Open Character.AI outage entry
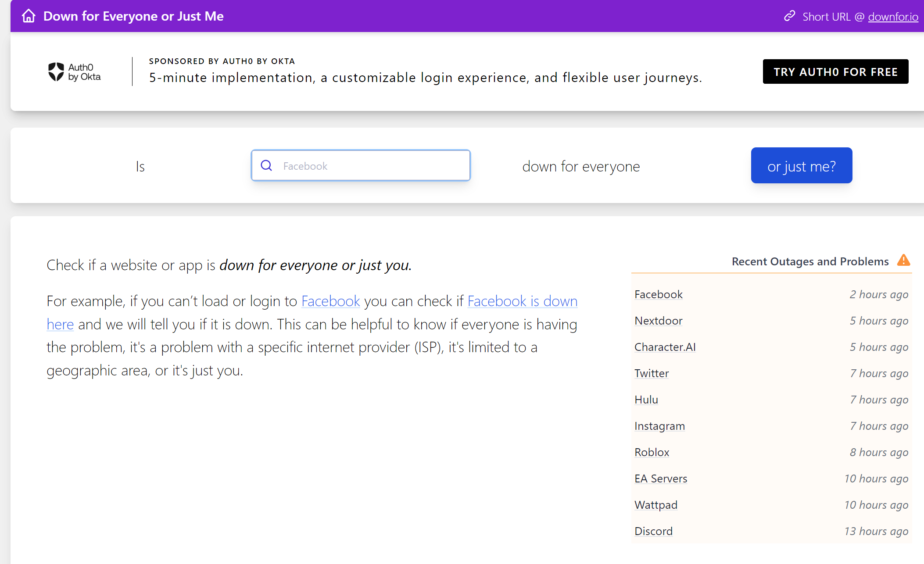The height and width of the screenshot is (564, 924). click(665, 347)
